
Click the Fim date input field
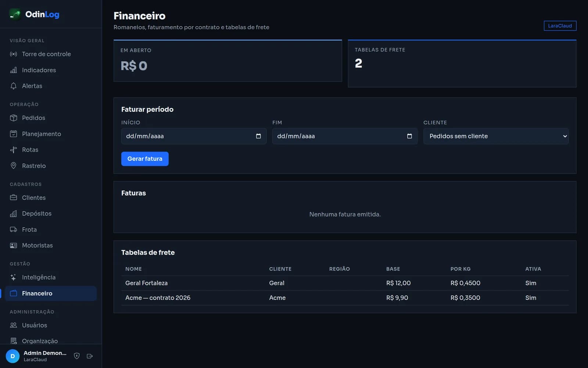(x=345, y=136)
